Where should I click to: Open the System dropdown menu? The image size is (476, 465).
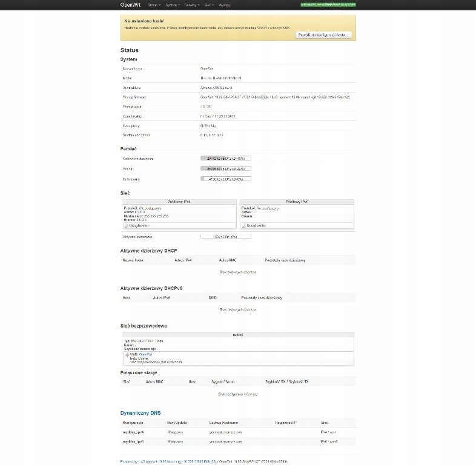pyautogui.click(x=173, y=5)
